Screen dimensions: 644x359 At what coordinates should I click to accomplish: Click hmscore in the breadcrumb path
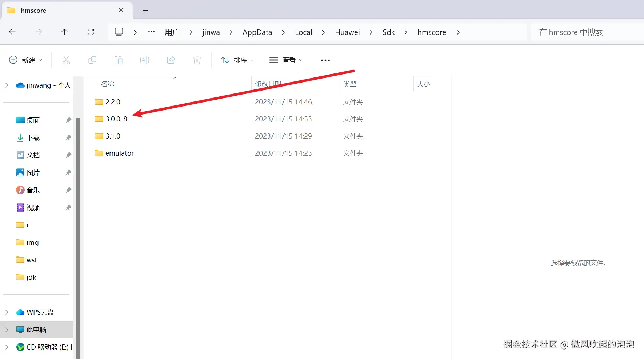click(x=432, y=32)
